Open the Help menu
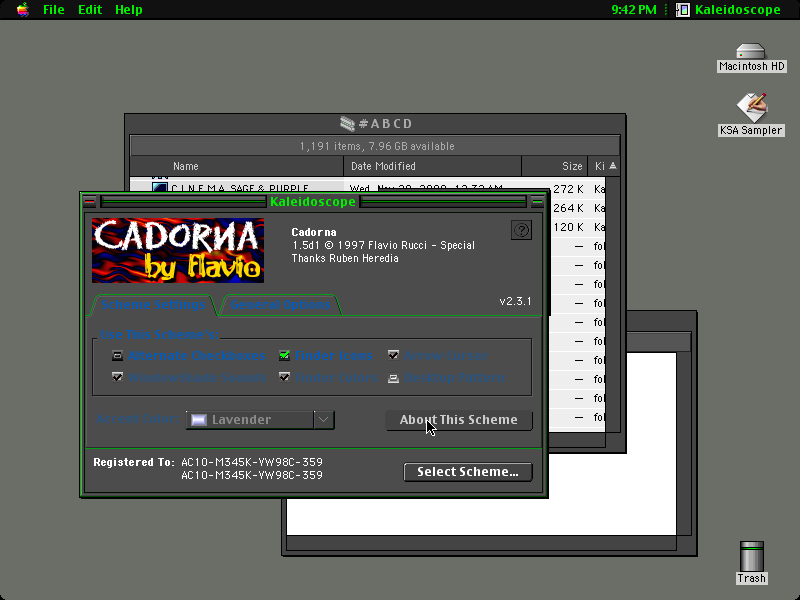The height and width of the screenshot is (600, 800). (x=129, y=10)
